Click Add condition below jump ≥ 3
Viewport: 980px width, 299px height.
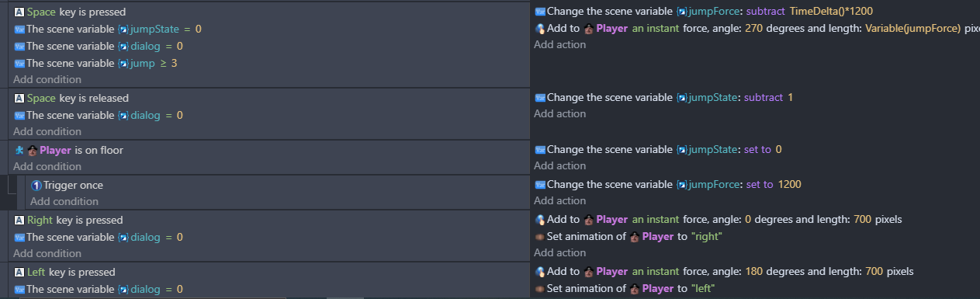click(47, 79)
